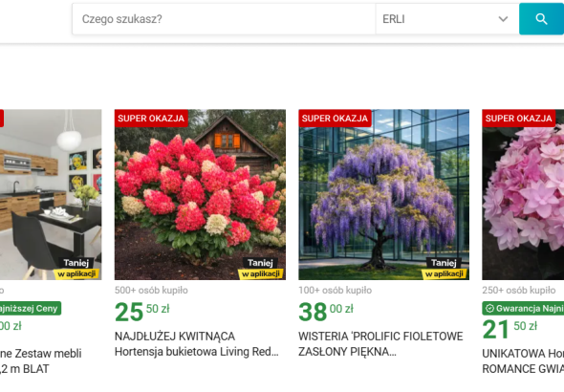Click the 'Gwarancja Najniższej' green label on hydrangea

pyautogui.click(x=523, y=308)
